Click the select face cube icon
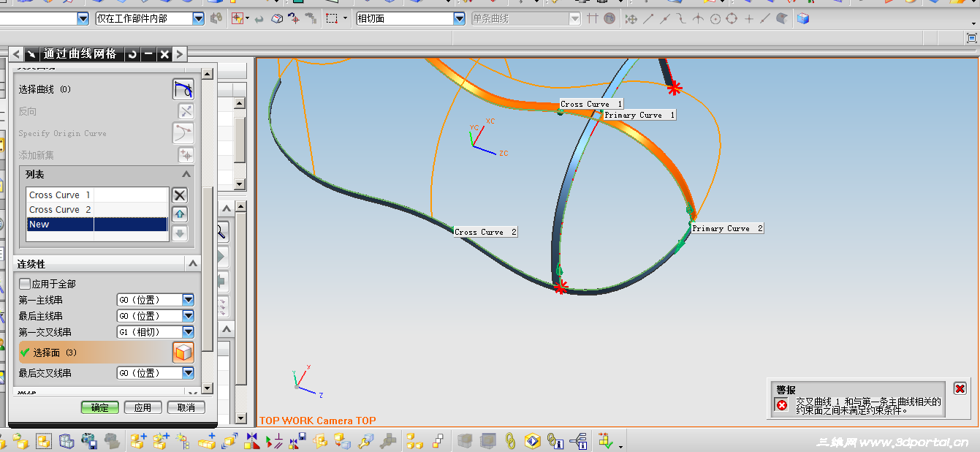 [183, 353]
